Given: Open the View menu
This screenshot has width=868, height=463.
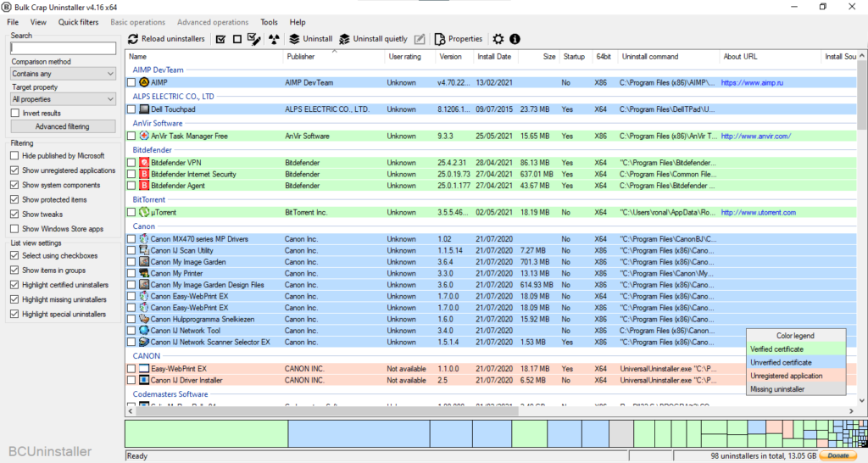Looking at the screenshot, I should click(x=38, y=22).
